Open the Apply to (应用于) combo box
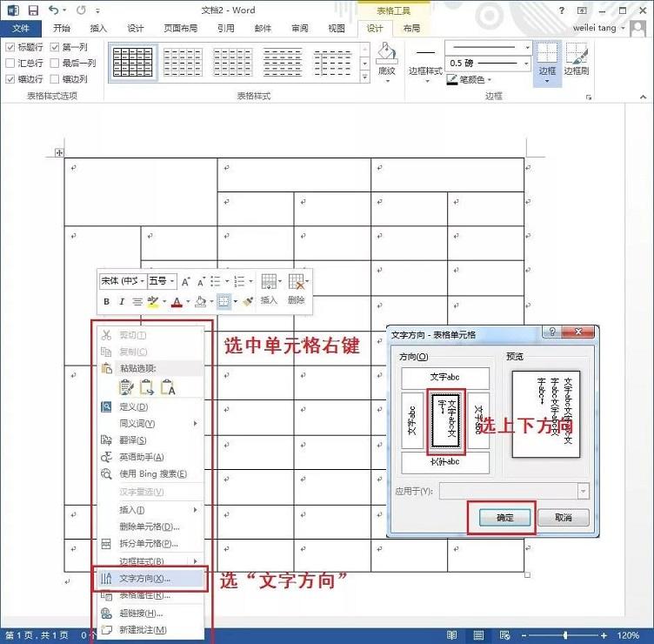The image size is (654, 644). tap(514, 491)
